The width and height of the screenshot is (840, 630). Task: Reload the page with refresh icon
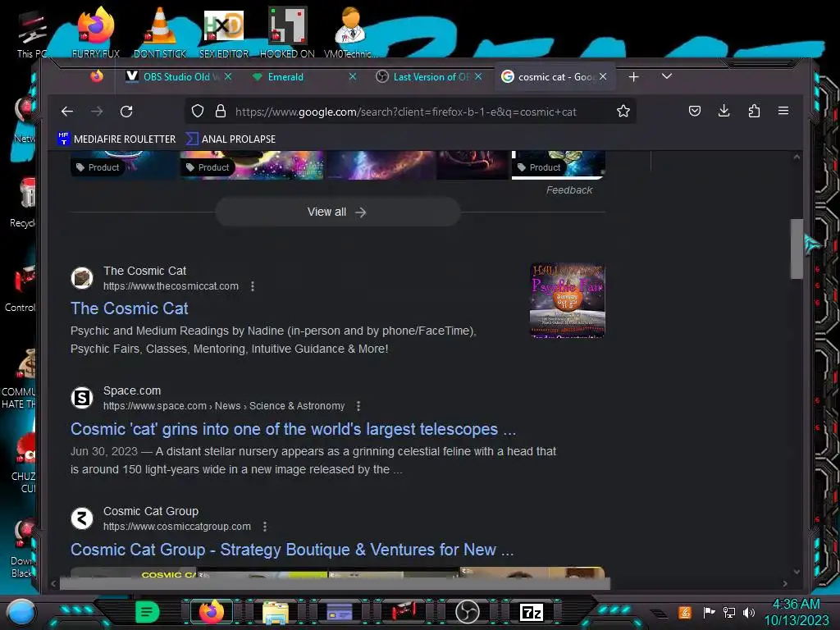[x=126, y=112]
